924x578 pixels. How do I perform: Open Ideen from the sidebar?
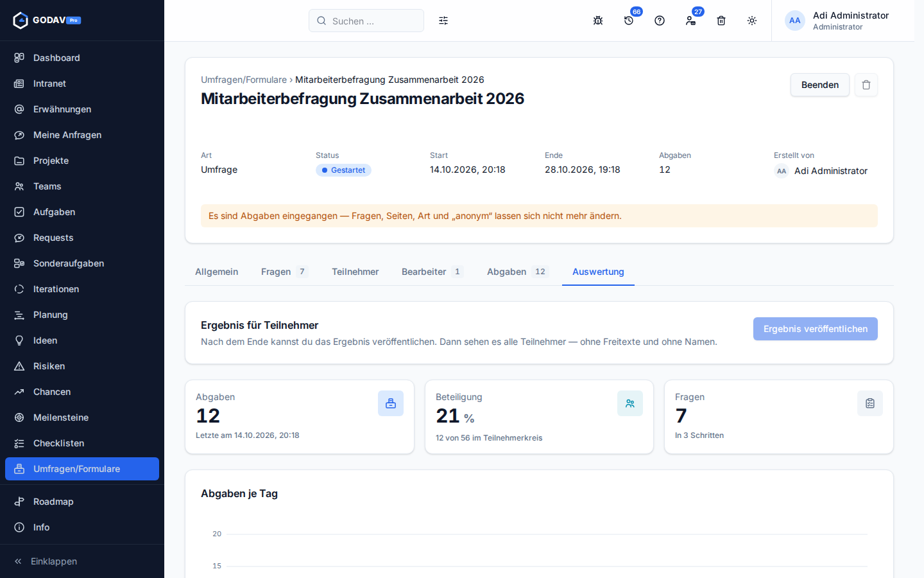pyautogui.click(x=82, y=340)
